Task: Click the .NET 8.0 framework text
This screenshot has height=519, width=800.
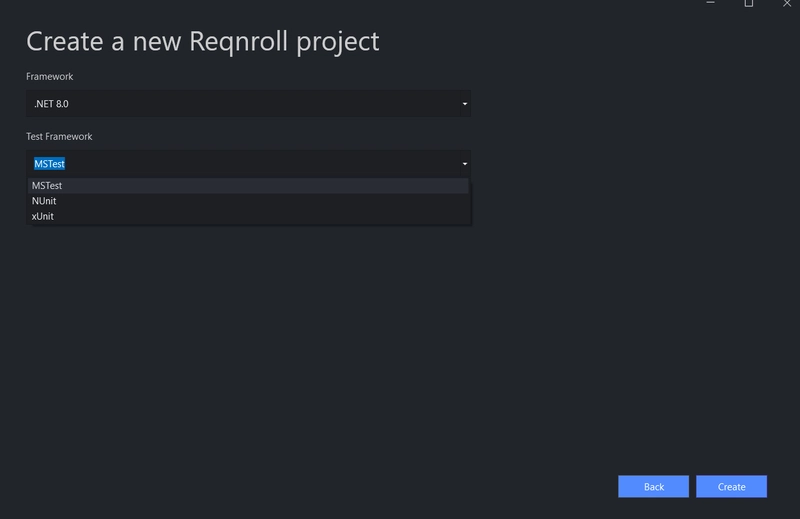Action: pyautogui.click(x=50, y=103)
